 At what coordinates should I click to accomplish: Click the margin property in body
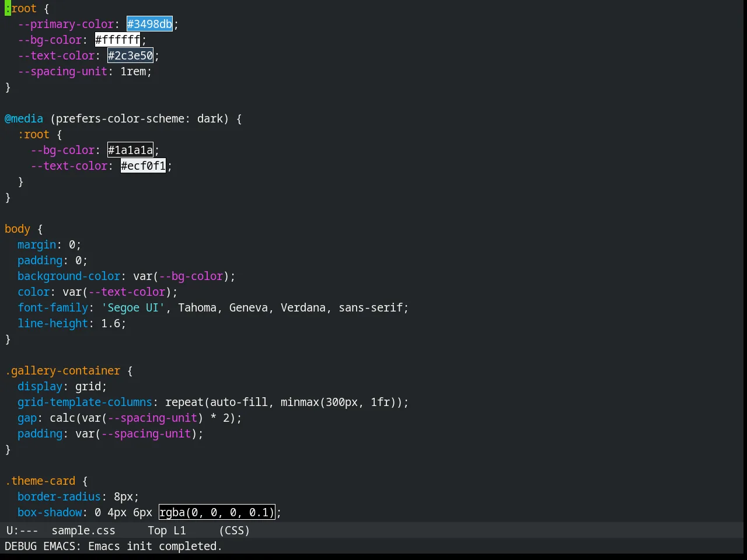pos(37,244)
